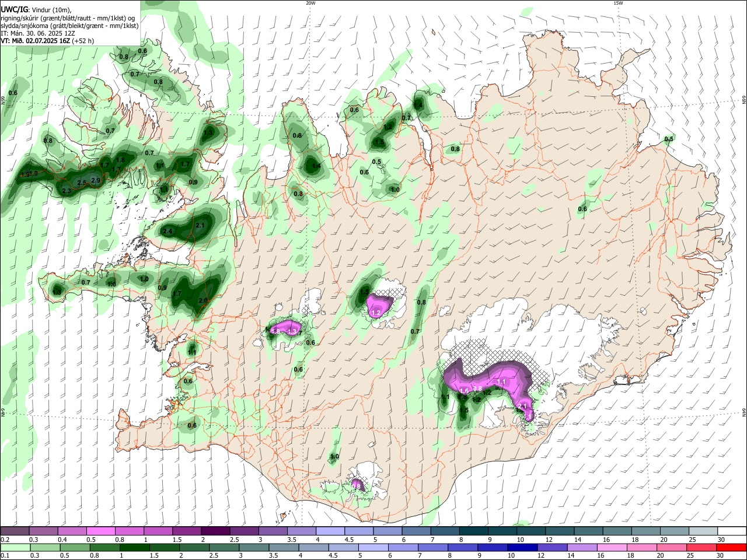Click the royal blue 8–9 rain legend swatch
The height and width of the screenshot is (560, 747).
pyautogui.click(x=463, y=547)
